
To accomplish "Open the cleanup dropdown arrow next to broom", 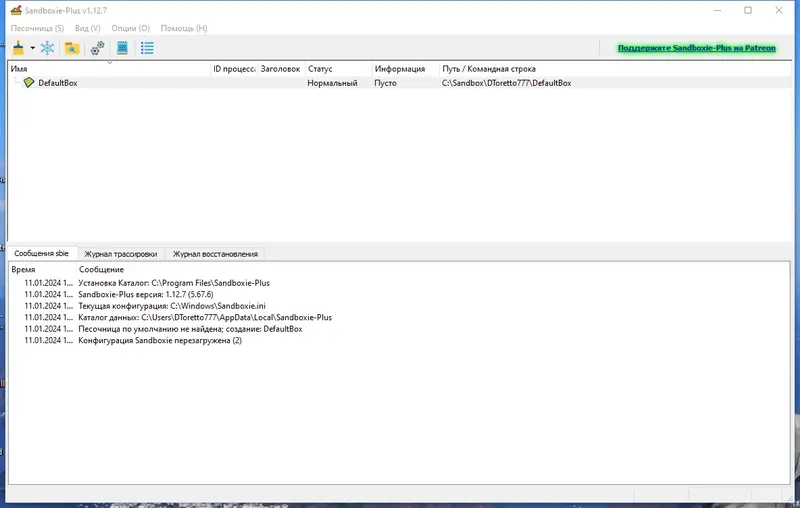I will [x=33, y=48].
